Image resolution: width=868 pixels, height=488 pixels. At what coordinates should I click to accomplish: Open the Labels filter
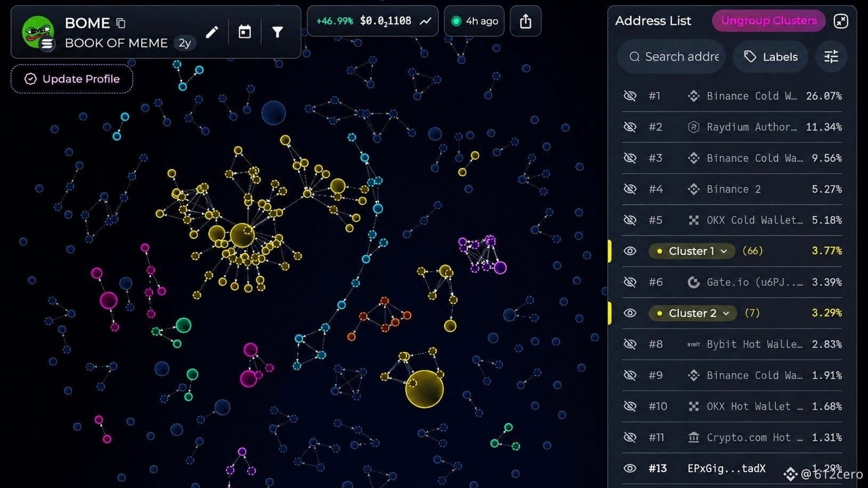(770, 57)
